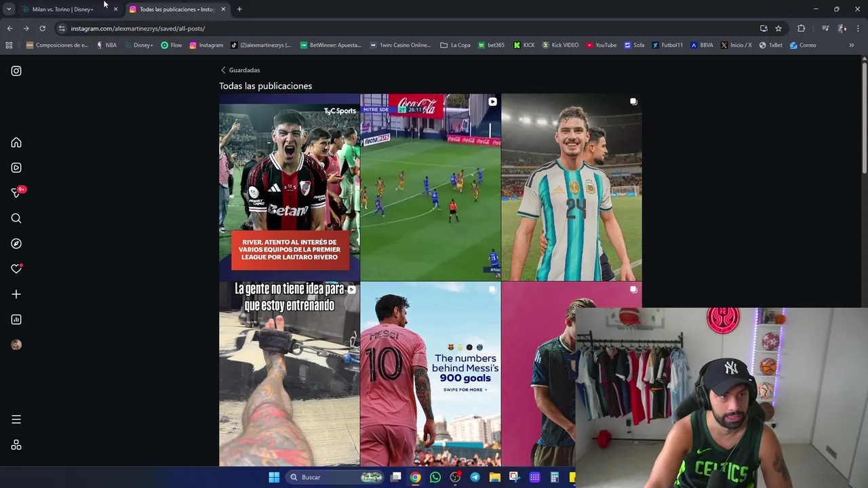Open the Sofa bookmark

click(x=634, y=45)
